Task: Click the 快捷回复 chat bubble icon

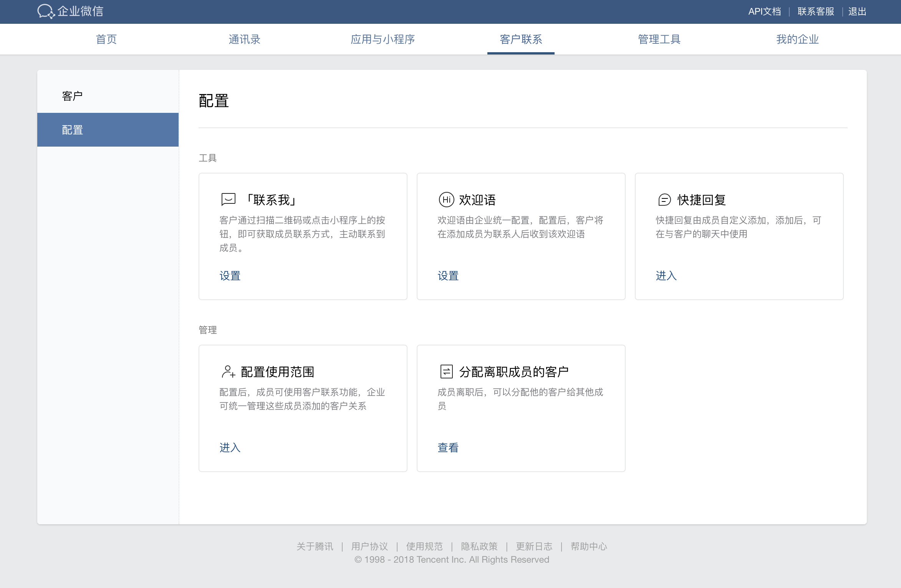Action: click(664, 200)
